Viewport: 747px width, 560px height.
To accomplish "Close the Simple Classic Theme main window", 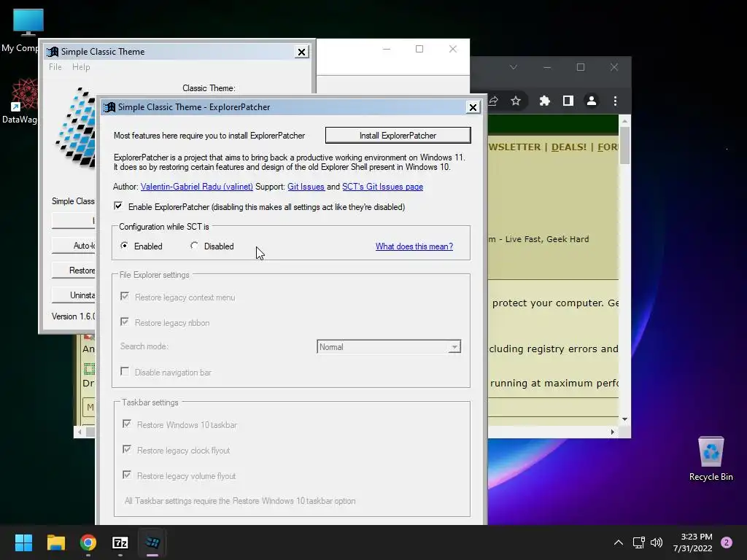I will pyautogui.click(x=301, y=52).
